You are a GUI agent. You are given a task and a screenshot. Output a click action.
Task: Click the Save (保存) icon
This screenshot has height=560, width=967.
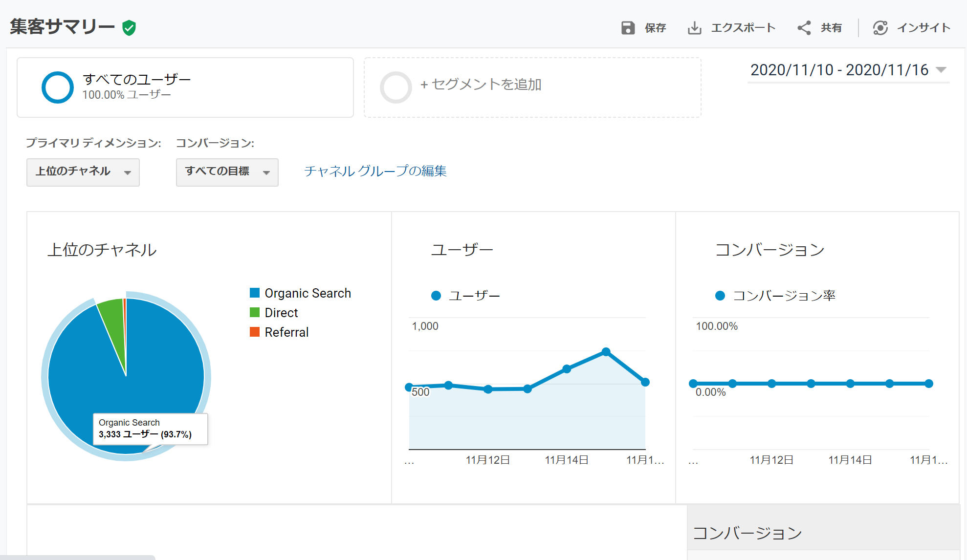(x=628, y=28)
